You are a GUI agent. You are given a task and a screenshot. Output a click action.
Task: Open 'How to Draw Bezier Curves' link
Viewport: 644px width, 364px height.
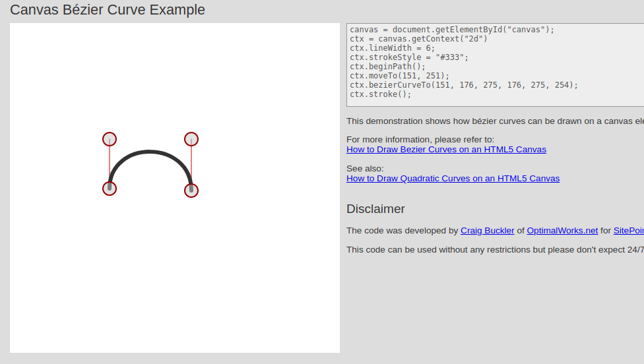pyautogui.click(x=446, y=150)
